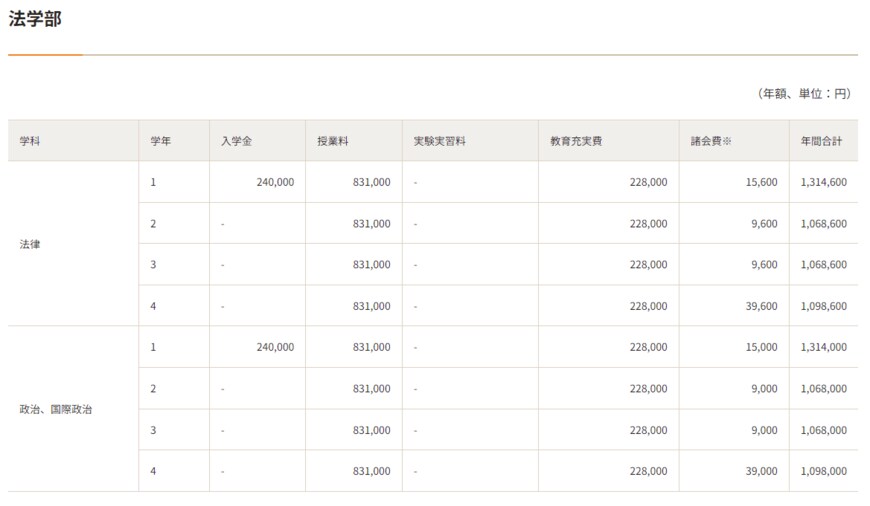This screenshot has width=870, height=506.
Task: Click the 政治、国際政治 department cell
Action: (x=56, y=409)
